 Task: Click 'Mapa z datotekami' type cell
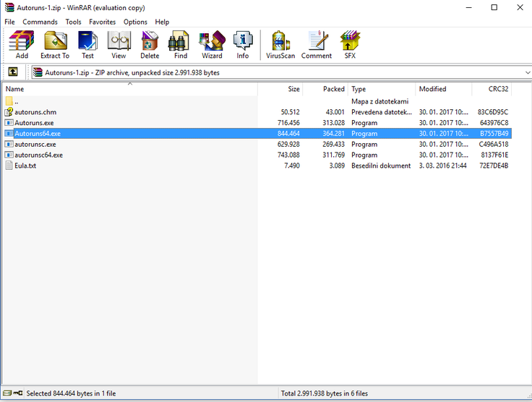380,101
